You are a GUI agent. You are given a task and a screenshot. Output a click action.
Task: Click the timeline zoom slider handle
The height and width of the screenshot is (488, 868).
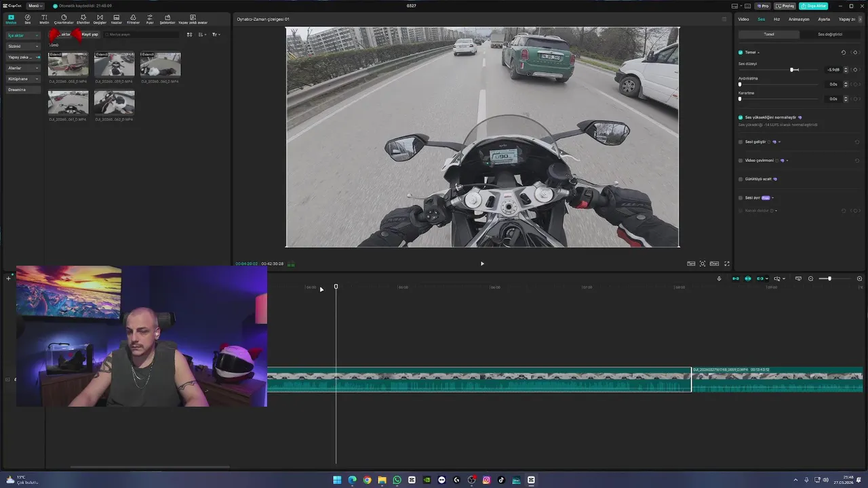click(x=829, y=279)
